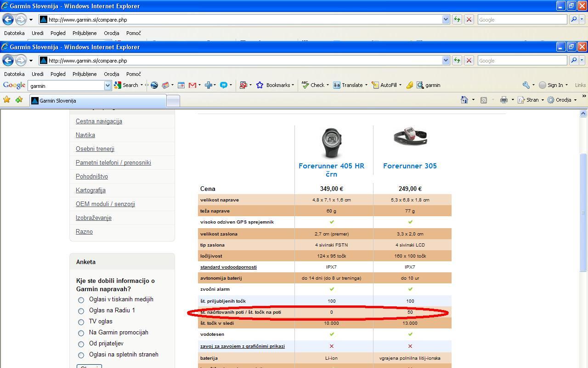The image size is (588, 368).
Task: Open Google toolbar search box dropdown
Action: tap(107, 86)
